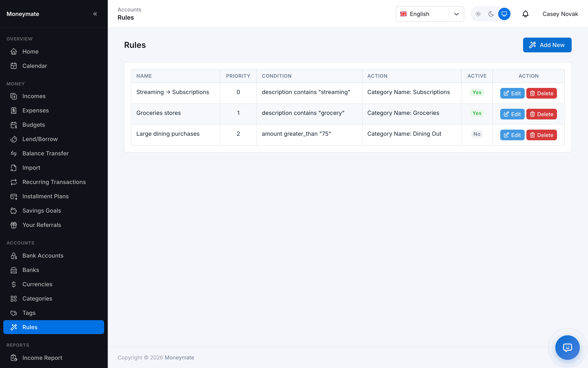Click the Balance Transfer arrows icon
The width and height of the screenshot is (588, 368).
click(14, 153)
